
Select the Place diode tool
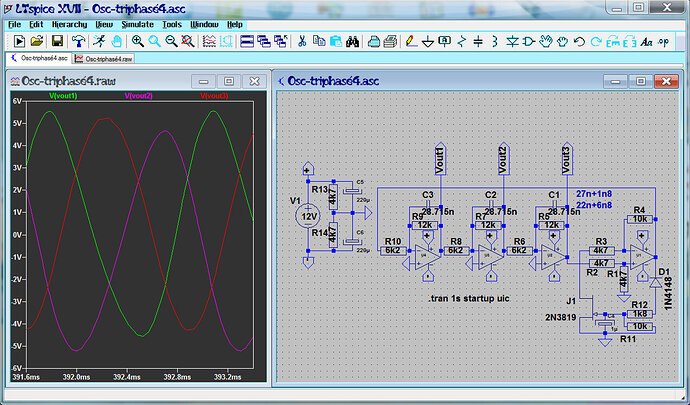tap(512, 41)
